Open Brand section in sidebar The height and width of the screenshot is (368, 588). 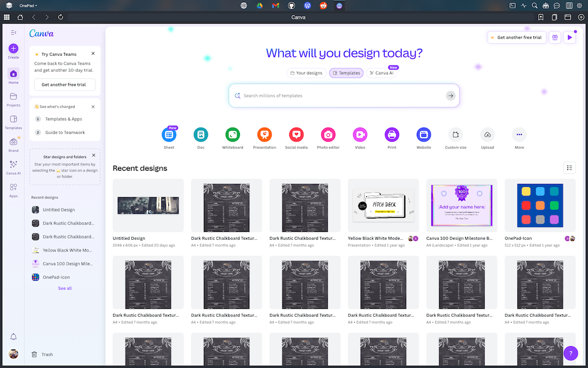click(13, 142)
